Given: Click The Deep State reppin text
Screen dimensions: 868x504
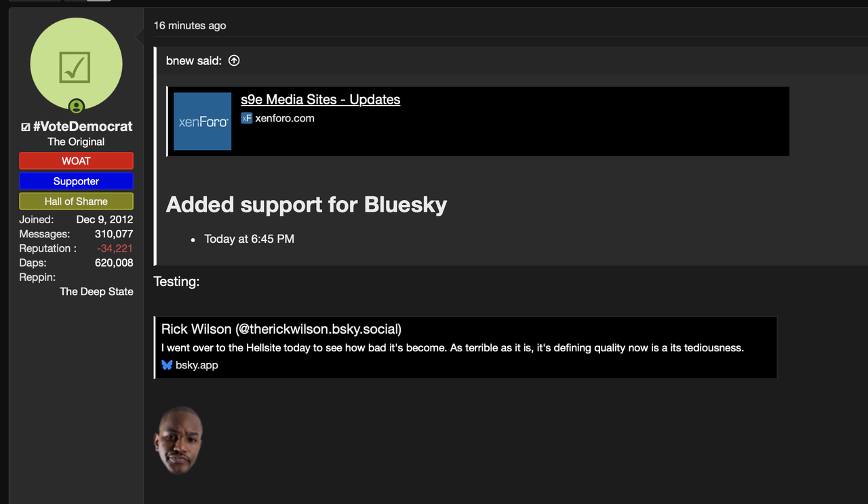Looking at the screenshot, I should (x=96, y=292).
